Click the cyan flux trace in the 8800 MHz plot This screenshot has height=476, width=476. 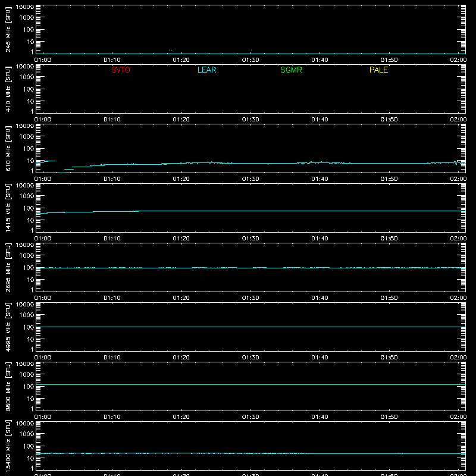pos(250,384)
